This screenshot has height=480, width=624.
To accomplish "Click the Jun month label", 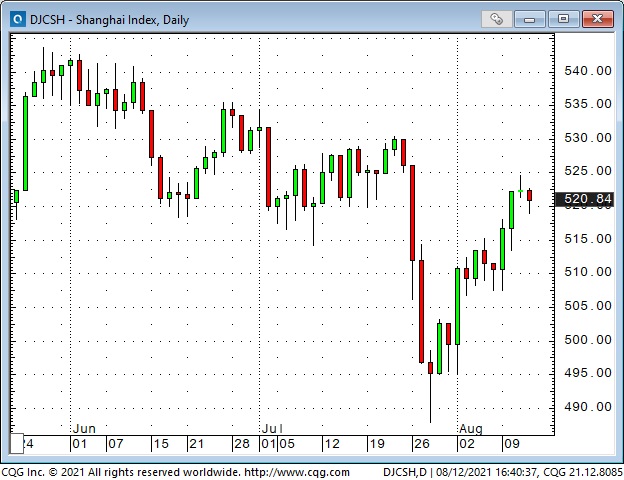I will (84, 429).
